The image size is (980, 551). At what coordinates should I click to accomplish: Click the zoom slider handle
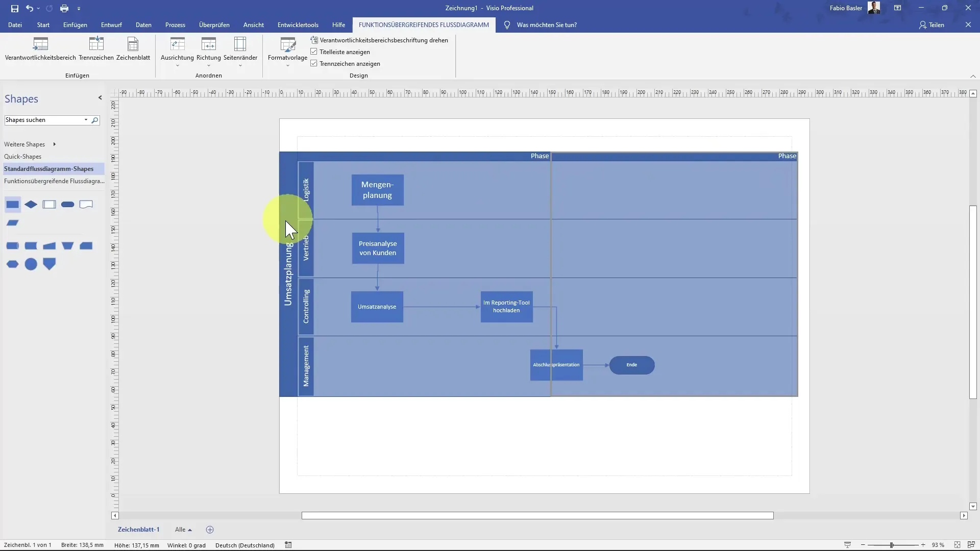pyautogui.click(x=892, y=545)
